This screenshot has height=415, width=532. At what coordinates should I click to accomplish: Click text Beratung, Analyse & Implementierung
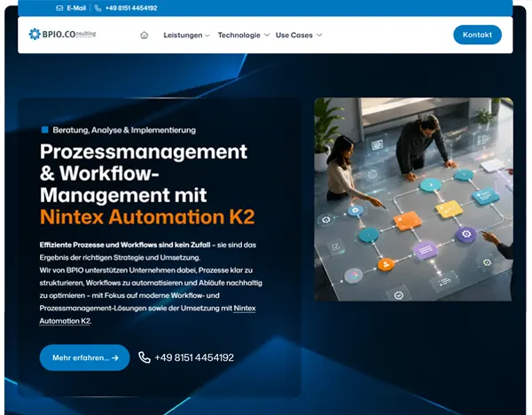click(x=124, y=130)
